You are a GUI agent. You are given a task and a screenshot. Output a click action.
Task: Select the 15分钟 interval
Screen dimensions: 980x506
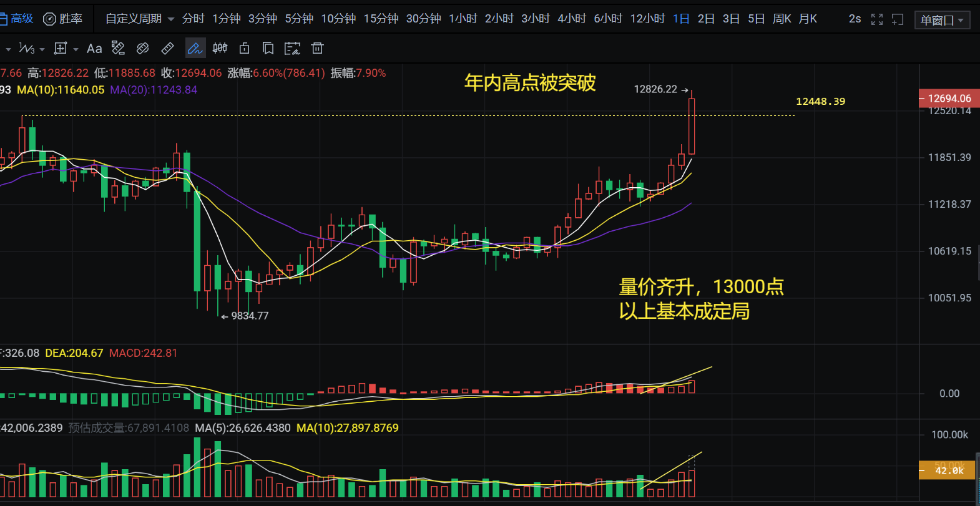(381, 19)
